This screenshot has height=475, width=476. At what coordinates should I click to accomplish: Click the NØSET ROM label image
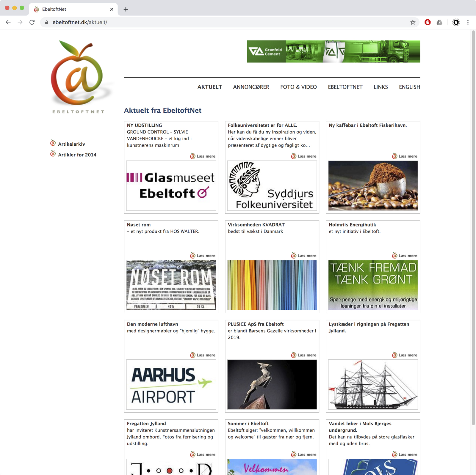(171, 285)
